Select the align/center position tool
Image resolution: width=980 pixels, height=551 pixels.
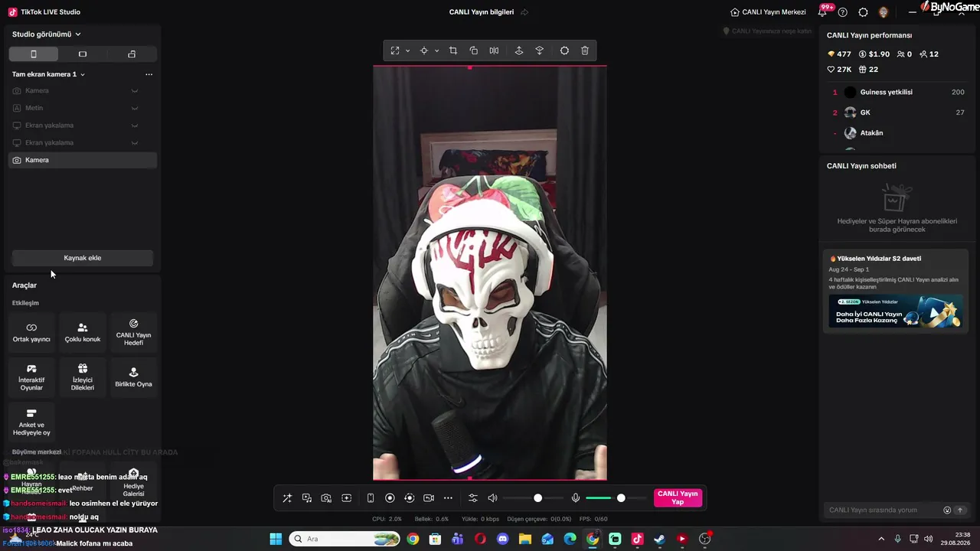point(423,51)
